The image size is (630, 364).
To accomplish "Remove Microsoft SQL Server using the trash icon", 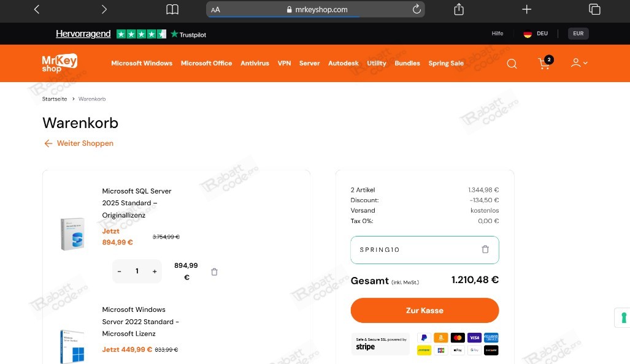I will 214,271.
